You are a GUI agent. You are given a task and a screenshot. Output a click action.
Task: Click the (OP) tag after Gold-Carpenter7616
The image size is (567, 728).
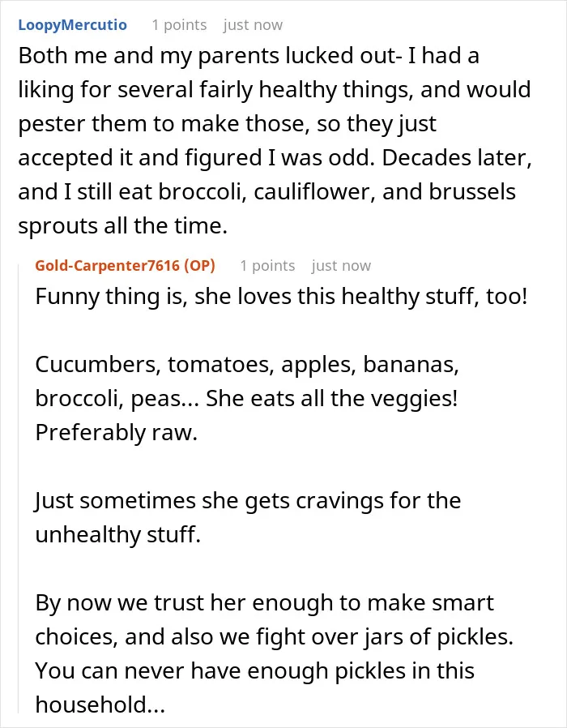click(199, 266)
